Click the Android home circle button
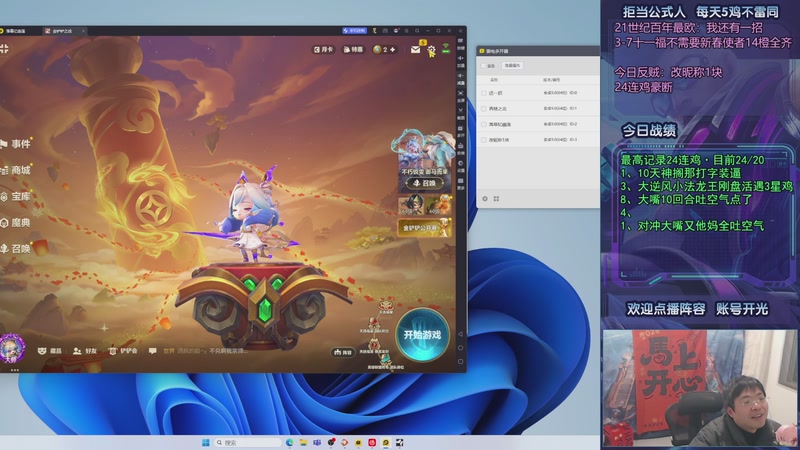The image size is (800, 450). 460,348
